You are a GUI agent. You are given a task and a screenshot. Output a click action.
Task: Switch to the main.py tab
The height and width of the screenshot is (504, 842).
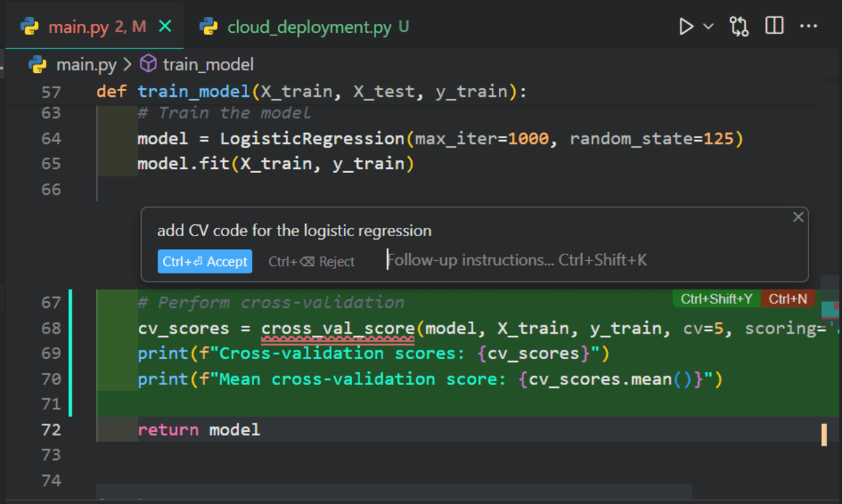[x=95, y=27]
